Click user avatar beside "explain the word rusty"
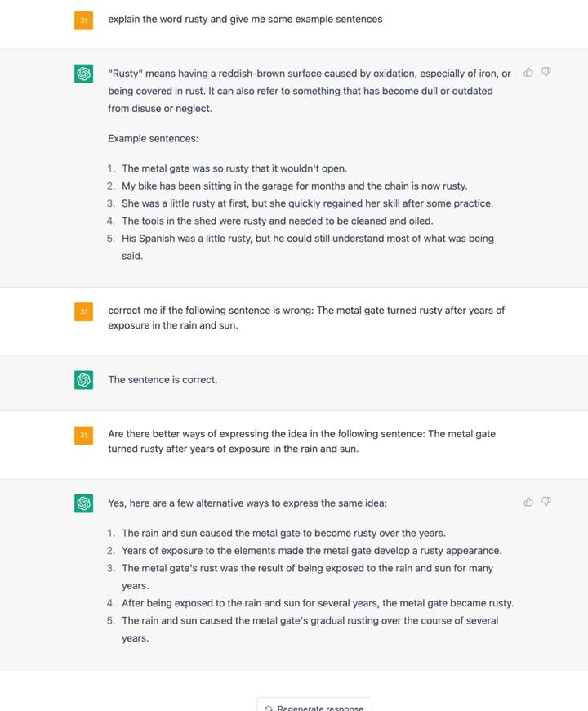 pyautogui.click(x=83, y=20)
